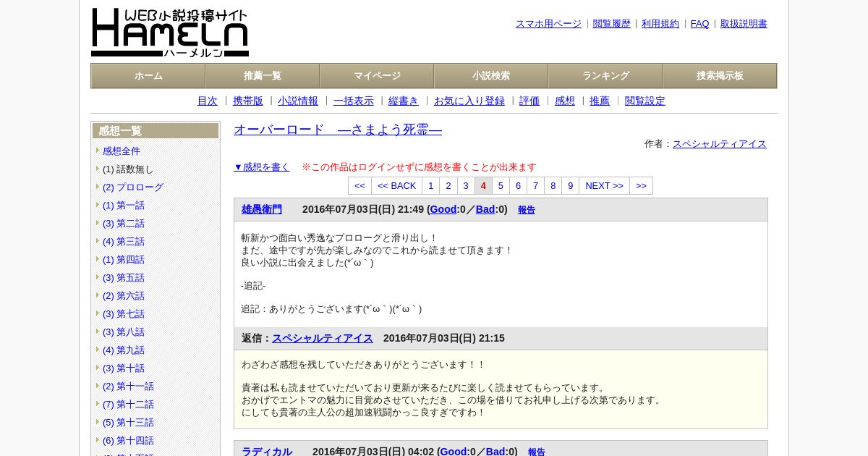
Task: Open the 携帯版 submenu link
Action: 248,101
